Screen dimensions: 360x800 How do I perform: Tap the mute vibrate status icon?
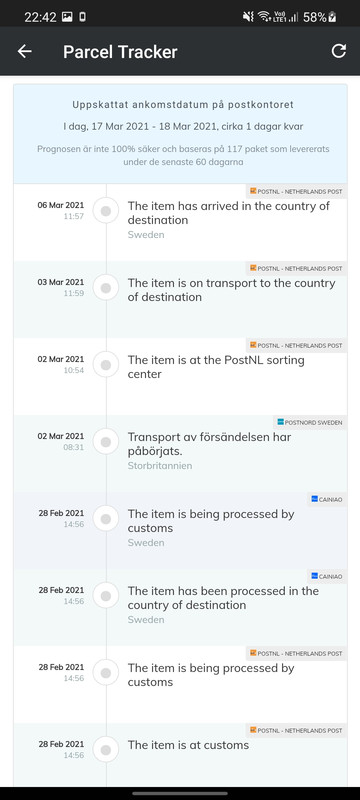tap(248, 17)
